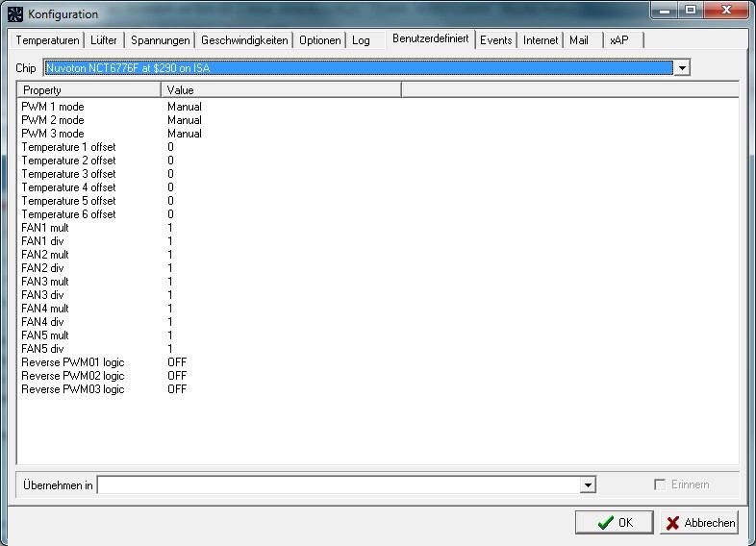Maximize the Konfiguration window
The height and width of the screenshot is (546, 756).
click(691, 10)
